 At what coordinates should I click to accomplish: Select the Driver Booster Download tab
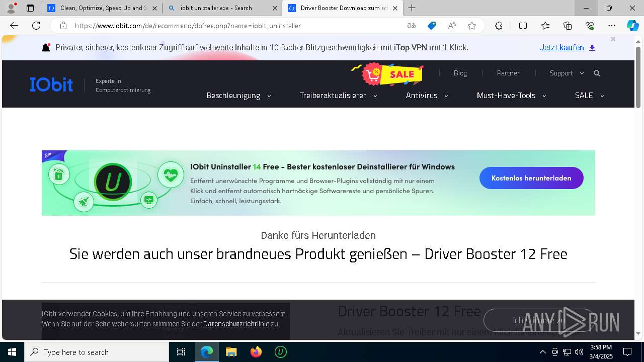coord(344,8)
